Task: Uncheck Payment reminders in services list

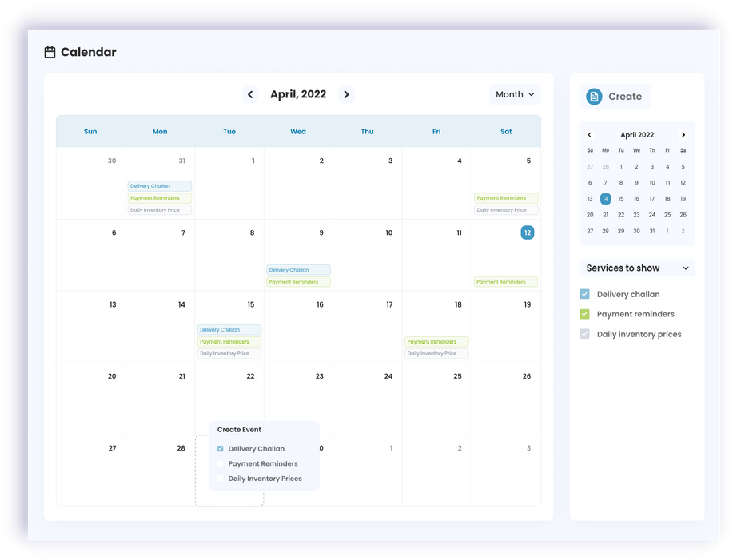Action: (x=585, y=314)
